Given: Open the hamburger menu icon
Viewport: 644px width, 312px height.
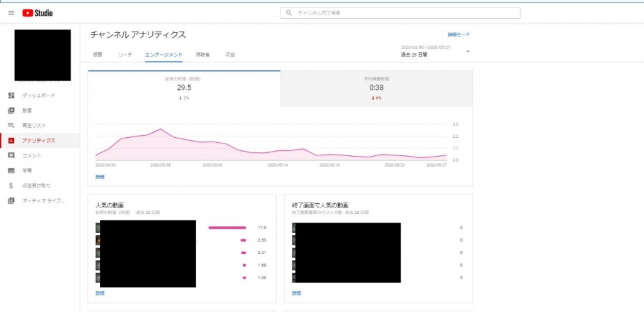Looking at the screenshot, I should [x=11, y=13].
